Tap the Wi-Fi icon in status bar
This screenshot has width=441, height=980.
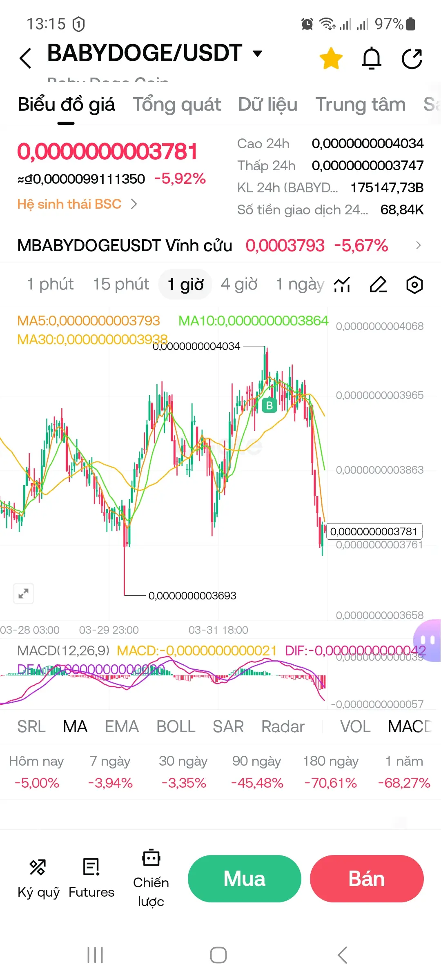click(327, 24)
